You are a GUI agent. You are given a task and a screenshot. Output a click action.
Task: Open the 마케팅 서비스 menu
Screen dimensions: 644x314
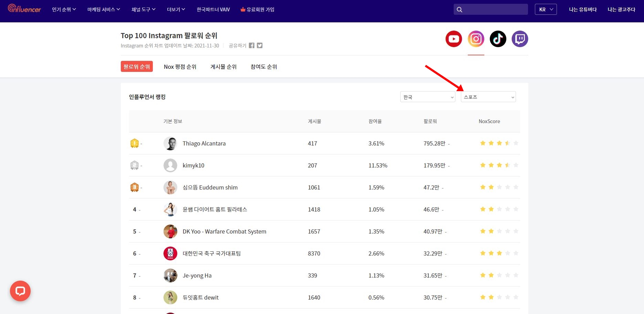point(104,10)
